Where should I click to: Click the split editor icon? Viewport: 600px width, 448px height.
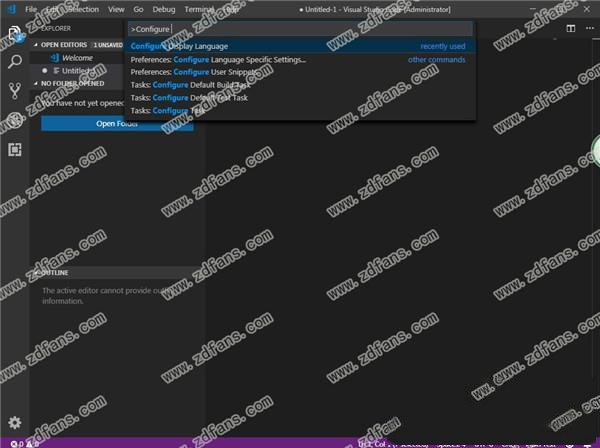click(x=573, y=30)
